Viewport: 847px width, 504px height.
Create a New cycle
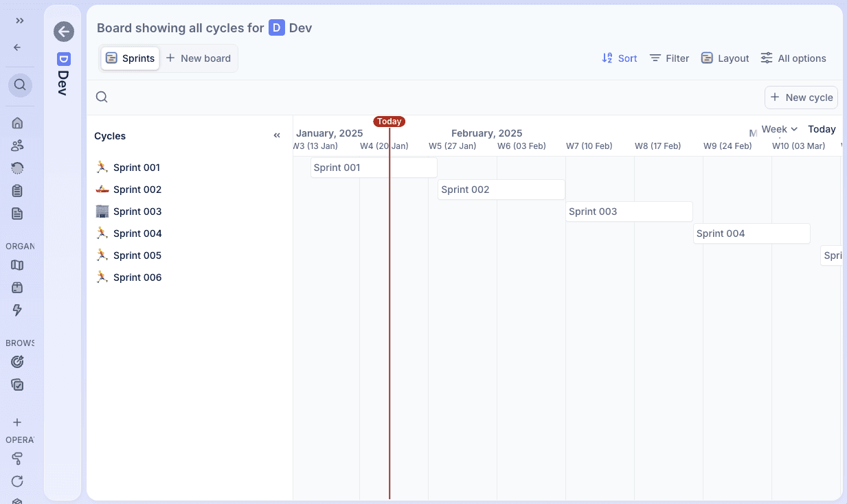click(x=802, y=98)
